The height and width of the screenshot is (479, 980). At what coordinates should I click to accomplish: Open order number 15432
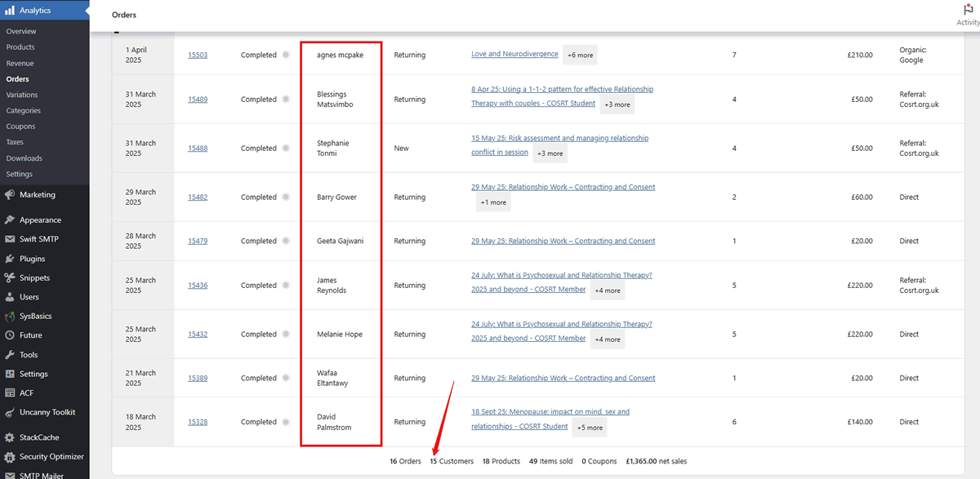point(198,335)
